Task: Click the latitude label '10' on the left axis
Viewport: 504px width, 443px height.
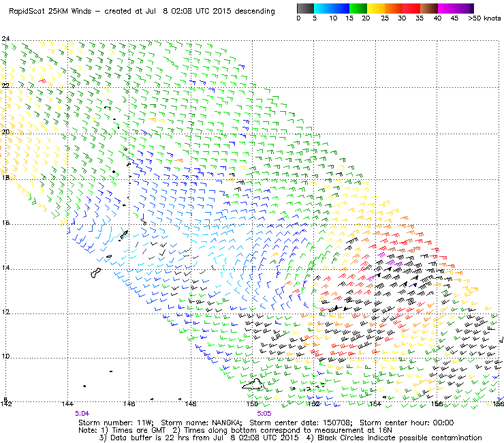Action: click(x=5, y=356)
